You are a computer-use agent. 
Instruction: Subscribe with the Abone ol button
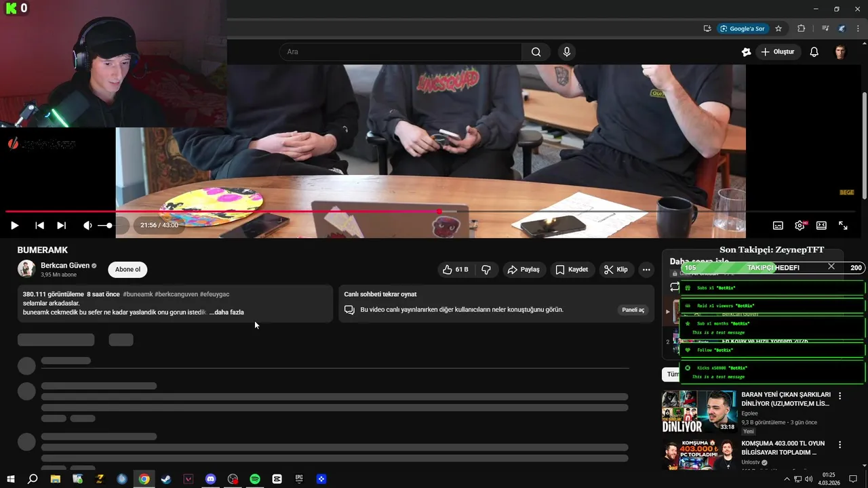pyautogui.click(x=127, y=270)
